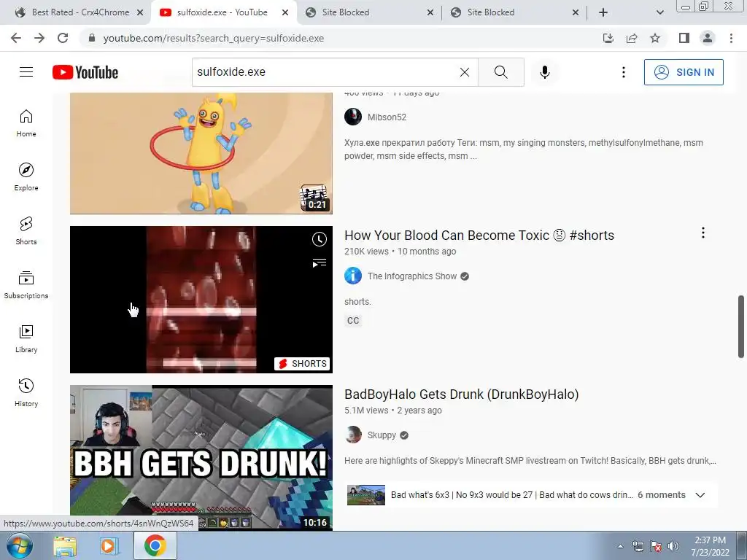Open the Chrome profile icon

[708, 38]
